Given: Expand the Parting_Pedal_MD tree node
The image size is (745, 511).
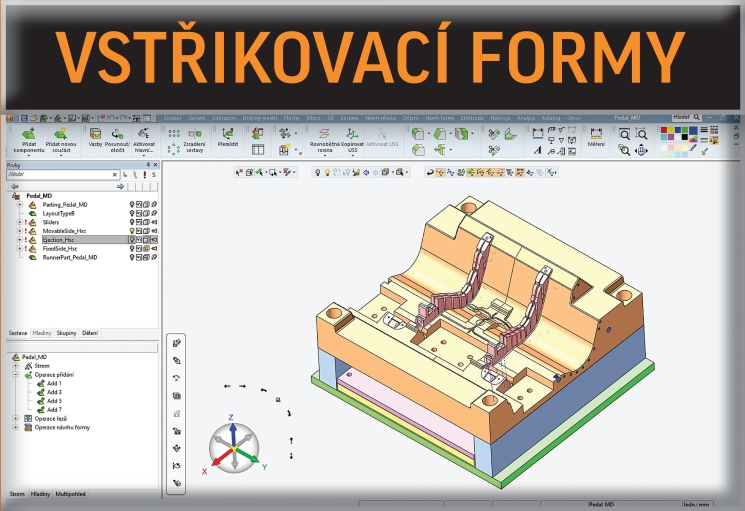Looking at the screenshot, I should coord(19,205).
